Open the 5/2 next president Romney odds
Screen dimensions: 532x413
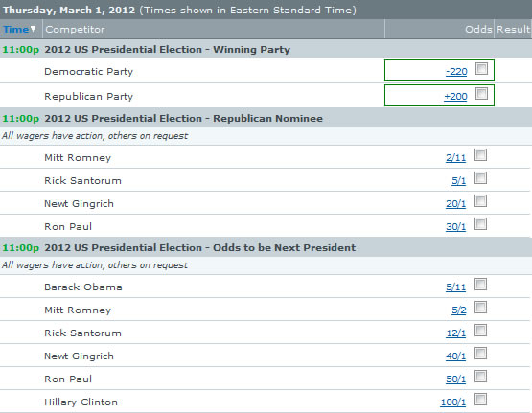point(459,310)
